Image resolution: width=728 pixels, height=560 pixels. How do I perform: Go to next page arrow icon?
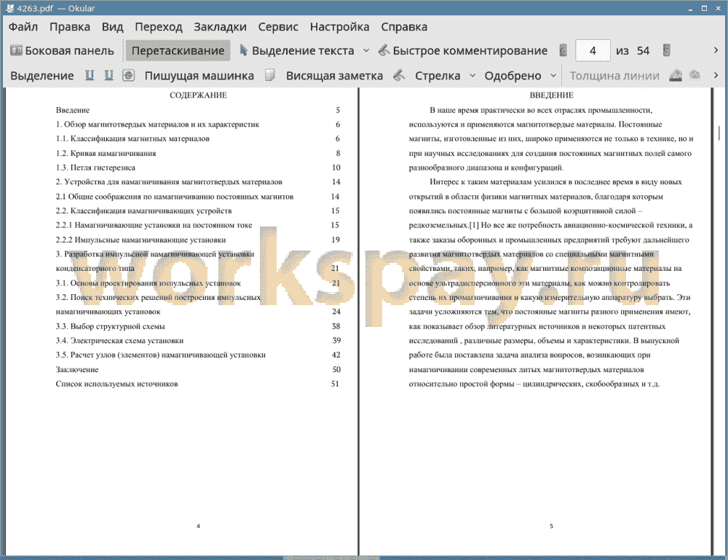(667, 50)
